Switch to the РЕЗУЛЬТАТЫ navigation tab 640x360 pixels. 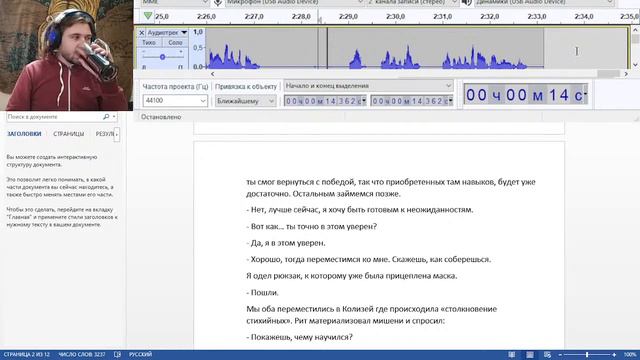(x=104, y=134)
